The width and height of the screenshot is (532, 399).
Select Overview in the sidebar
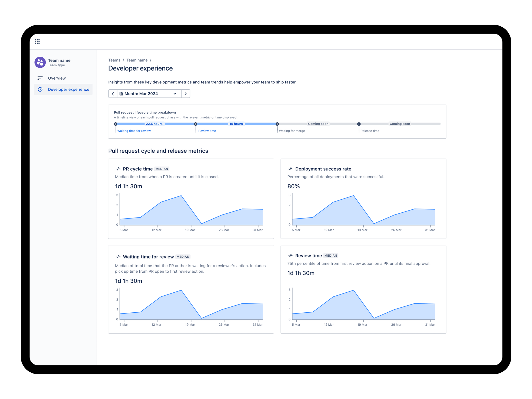click(57, 78)
